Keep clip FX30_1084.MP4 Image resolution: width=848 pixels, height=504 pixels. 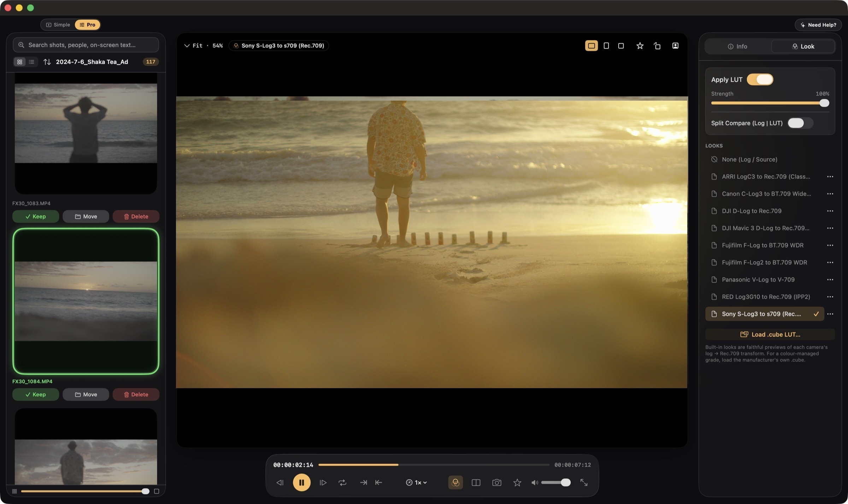click(36, 395)
